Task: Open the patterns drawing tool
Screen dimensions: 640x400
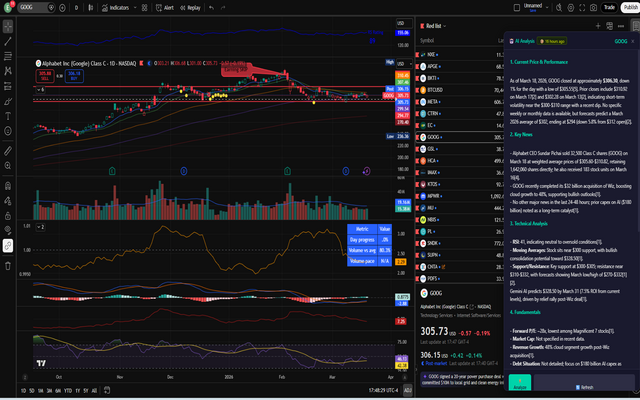Action: [x=8, y=71]
